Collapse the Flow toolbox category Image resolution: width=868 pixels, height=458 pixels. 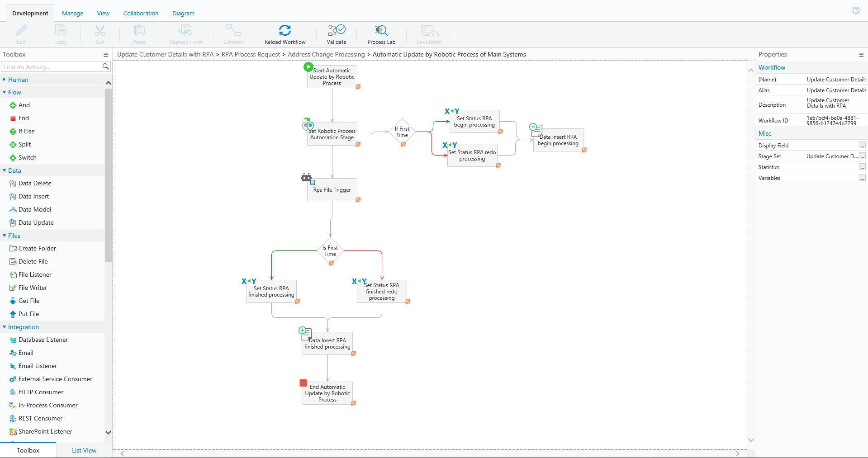[x=4, y=92]
